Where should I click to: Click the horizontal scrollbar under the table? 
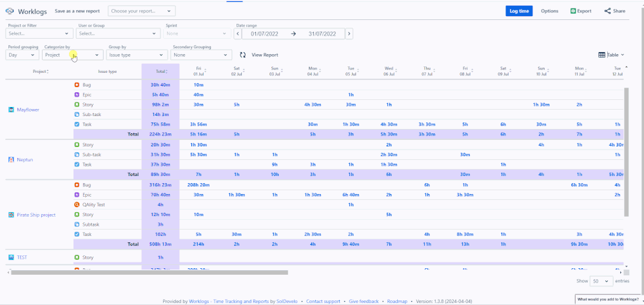click(x=148, y=272)
